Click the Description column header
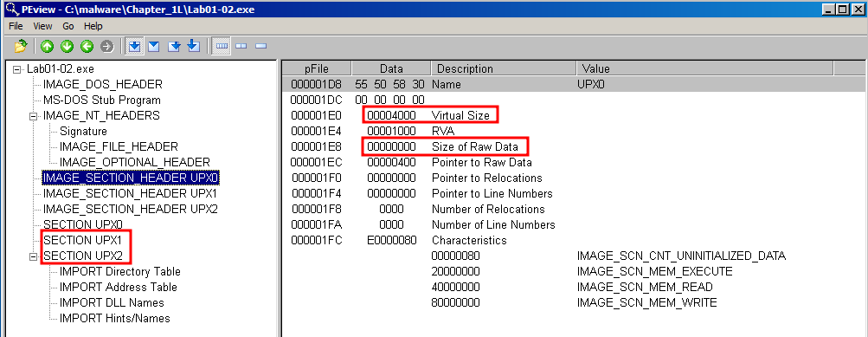Image resolution: width=868 pixels, height=337 pixels. click(504, 68)
